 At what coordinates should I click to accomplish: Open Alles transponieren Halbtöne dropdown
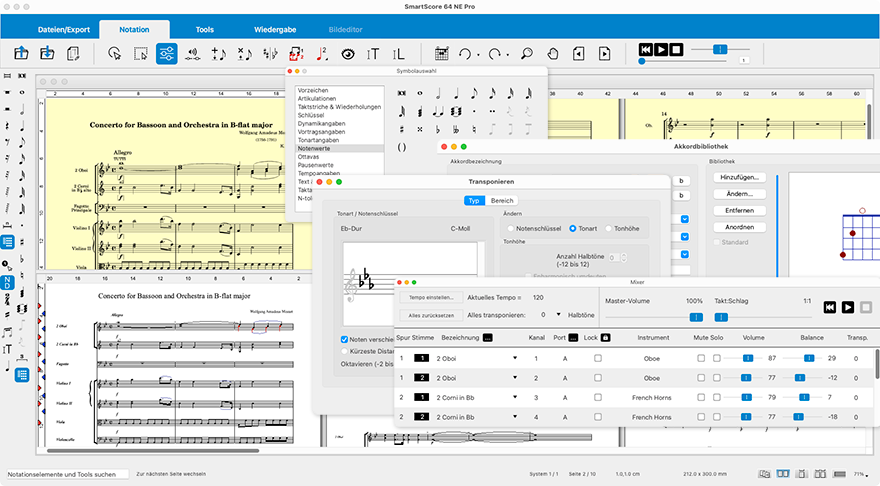558,314
